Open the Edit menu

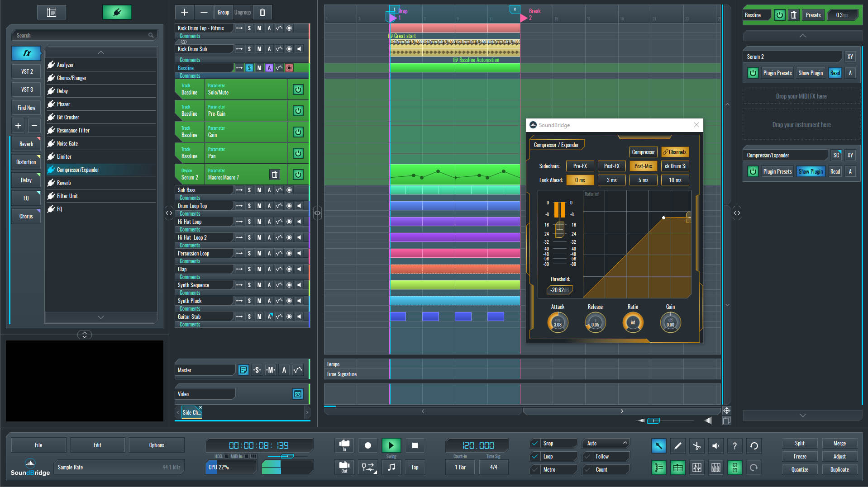pos(97,445)
